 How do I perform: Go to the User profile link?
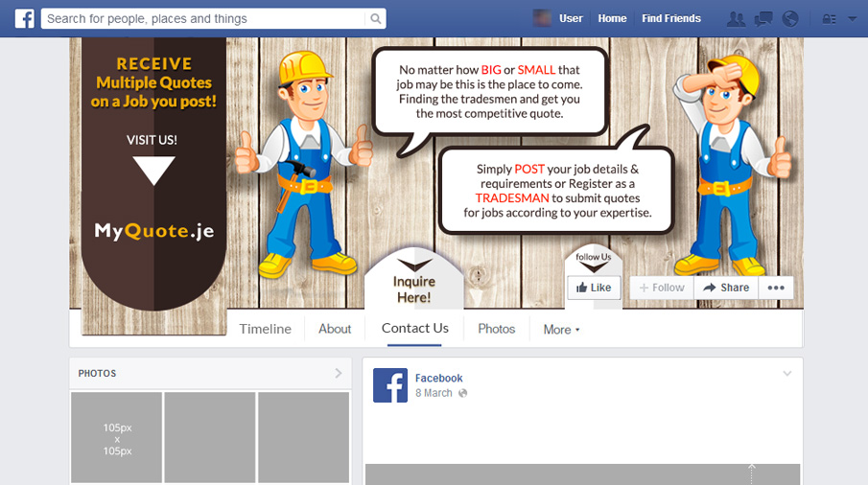[x=571, y=18]
